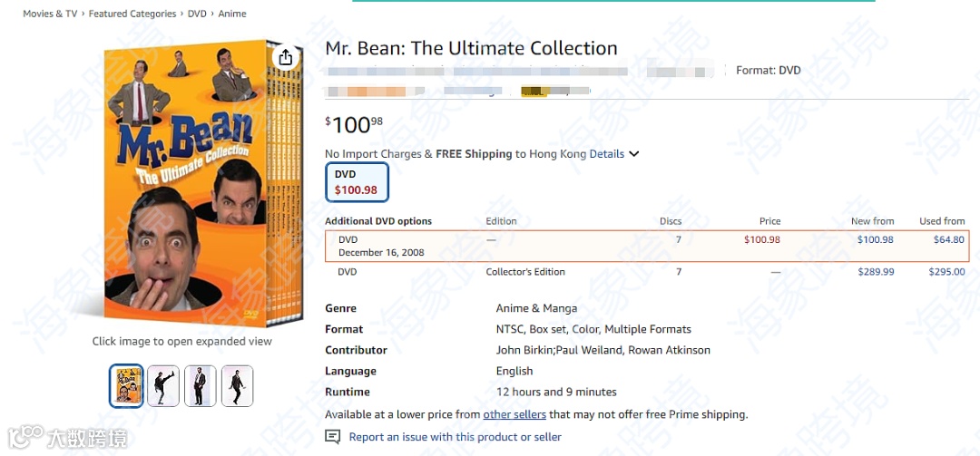Expand shipping Details chevron

coord(634,154)
